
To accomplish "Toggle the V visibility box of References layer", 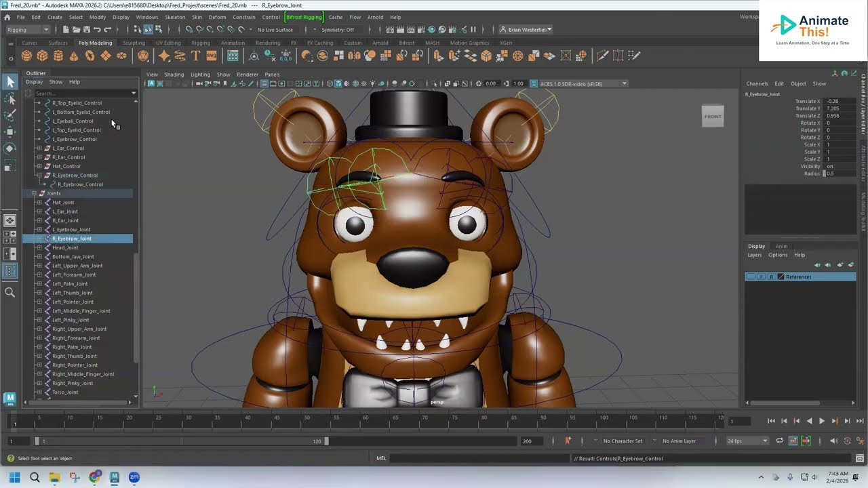I will [750, 277].
